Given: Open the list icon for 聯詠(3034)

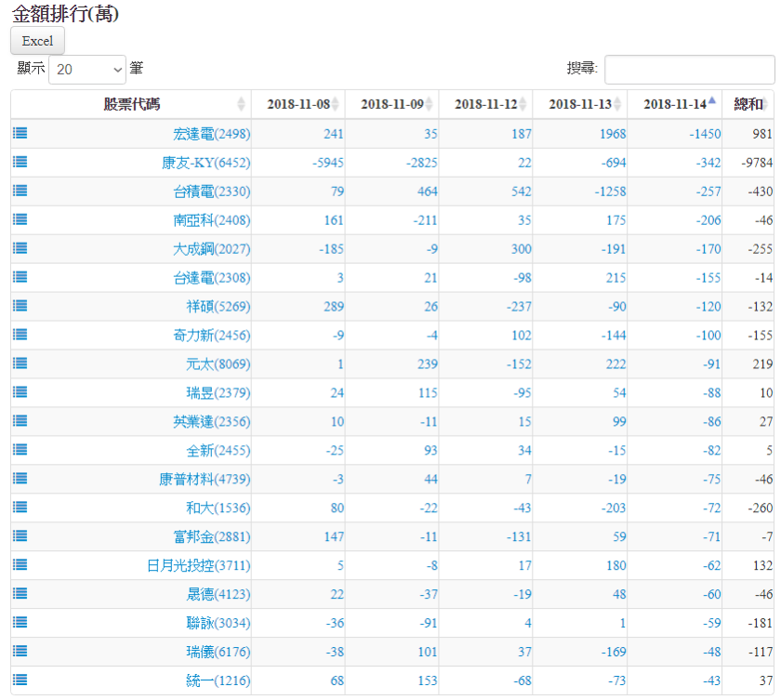Looking at the screenshot, I should (x=20, y=623).
